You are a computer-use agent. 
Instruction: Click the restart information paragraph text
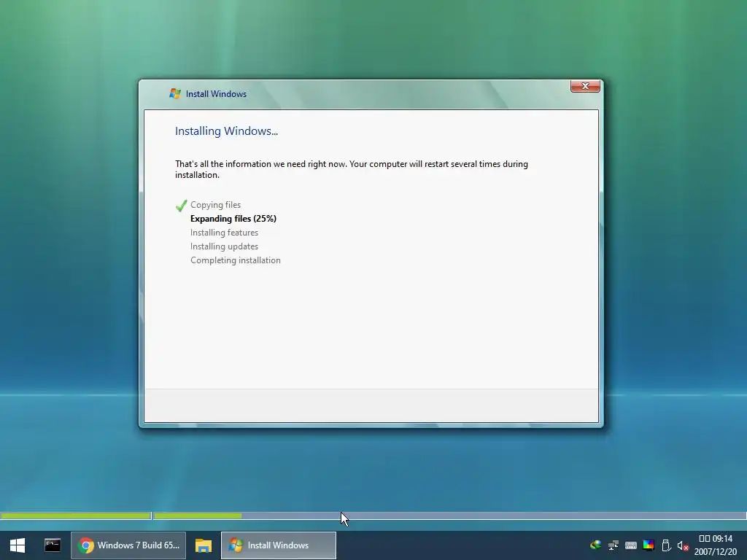(x=352, y=169)
